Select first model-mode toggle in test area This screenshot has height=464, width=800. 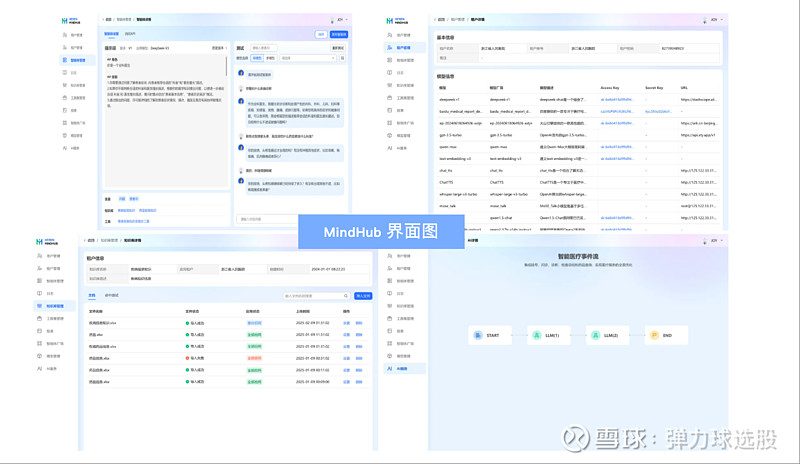(x=257, y=58)
